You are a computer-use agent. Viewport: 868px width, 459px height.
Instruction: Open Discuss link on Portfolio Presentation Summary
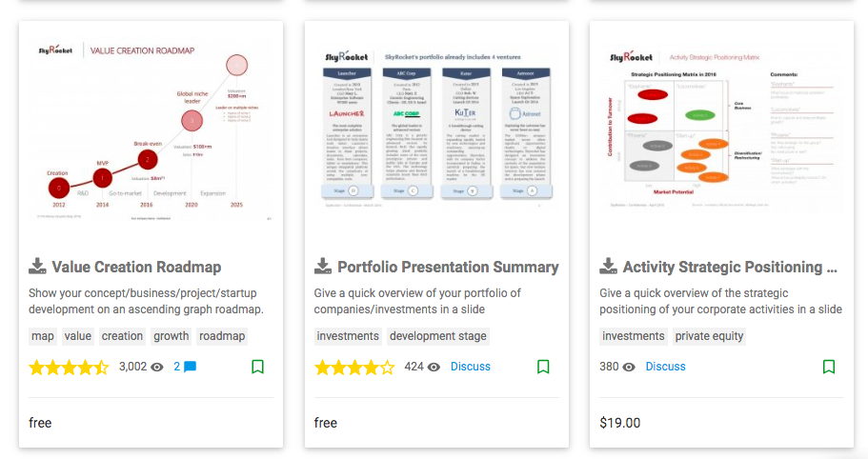(x=471, y=367)
